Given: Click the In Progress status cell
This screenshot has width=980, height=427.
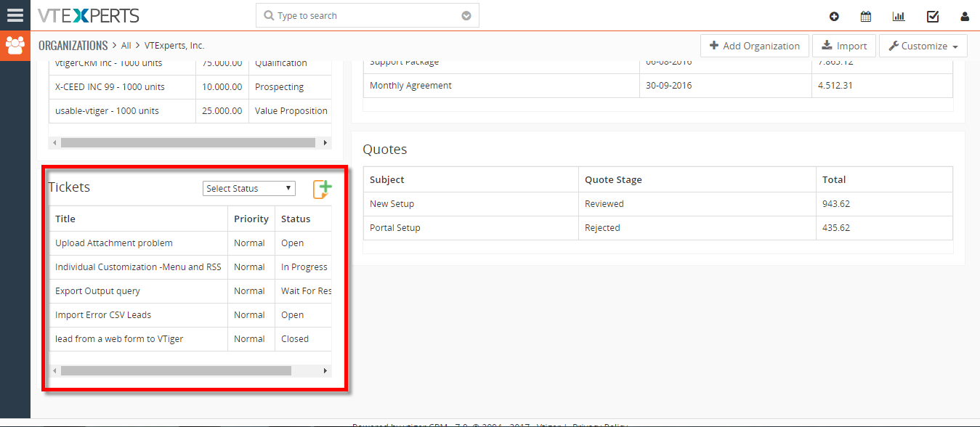Looking at the screenshot, I should 304,267.
